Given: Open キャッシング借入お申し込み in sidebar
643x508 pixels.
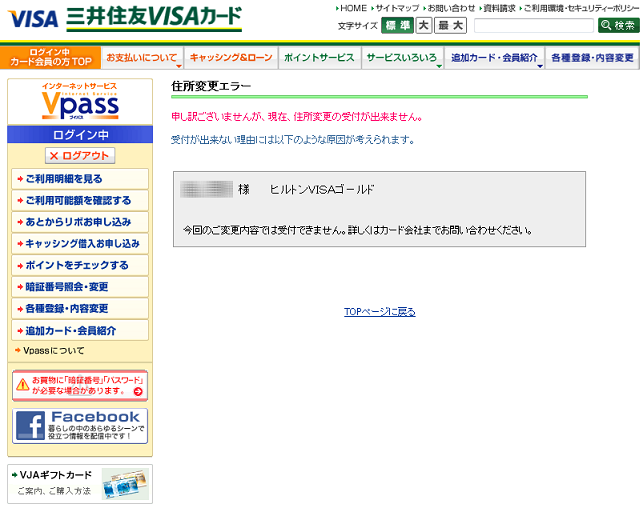Looking at the screenshot, I should pyautogui.click(x=80, y=244).
